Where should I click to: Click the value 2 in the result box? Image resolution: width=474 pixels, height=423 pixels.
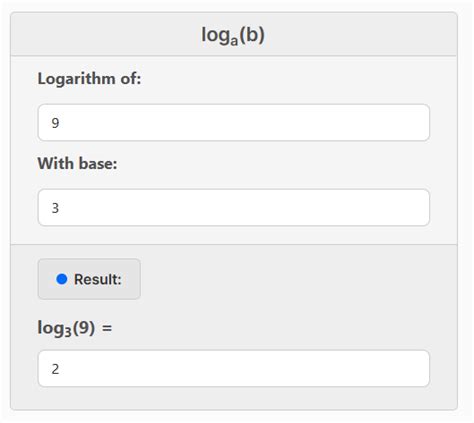[x=55, y=369]
